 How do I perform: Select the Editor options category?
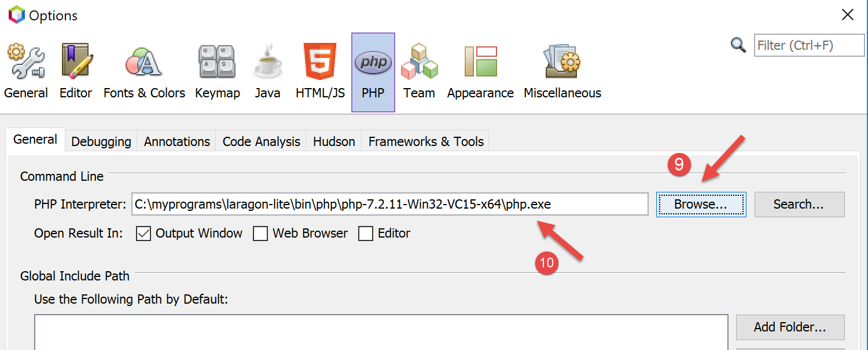(x=76, y=71)
